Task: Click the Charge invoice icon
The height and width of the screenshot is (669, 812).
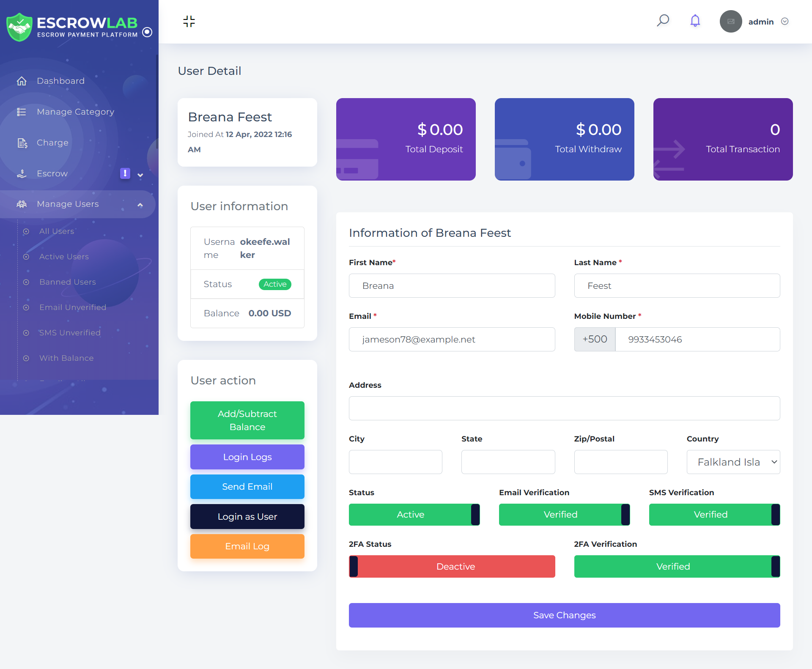Action: (x=22, y=143)
